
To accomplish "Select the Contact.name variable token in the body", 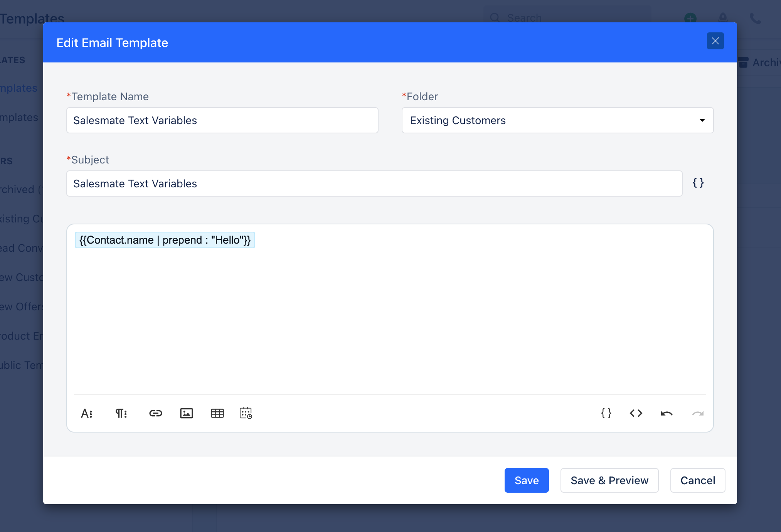I will point(165,240).
